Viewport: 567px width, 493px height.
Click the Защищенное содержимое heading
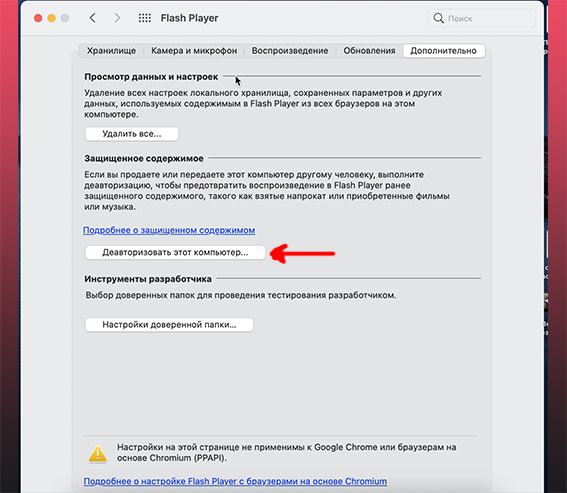coord(144,158)
